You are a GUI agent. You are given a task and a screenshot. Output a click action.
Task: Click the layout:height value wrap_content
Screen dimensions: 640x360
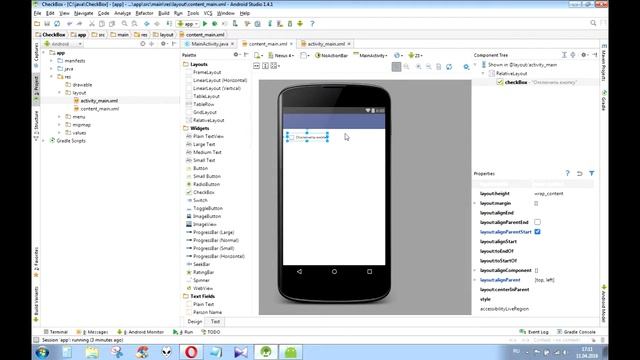(x=549, y=193)
